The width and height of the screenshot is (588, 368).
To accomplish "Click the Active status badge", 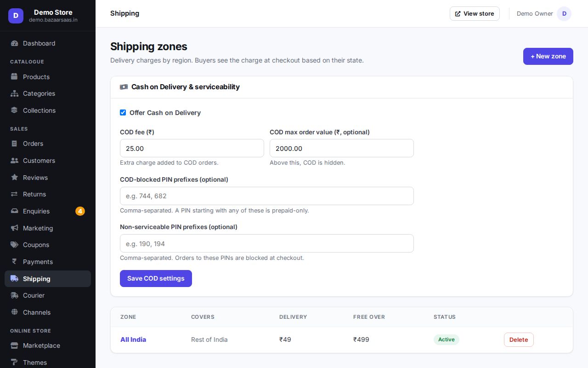I will (446, 339).
